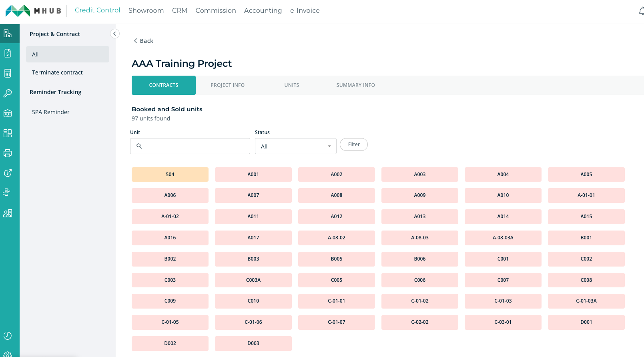Collapse the Project & Contract side panel
Image resolution: width=644 pixels, height=357 pixels.
coord(114,34)
